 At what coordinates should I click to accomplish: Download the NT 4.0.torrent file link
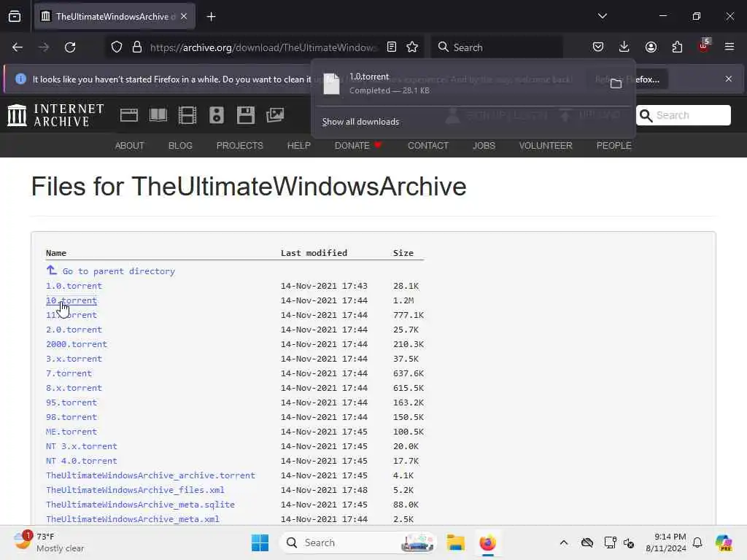click(x=82, y=461)
